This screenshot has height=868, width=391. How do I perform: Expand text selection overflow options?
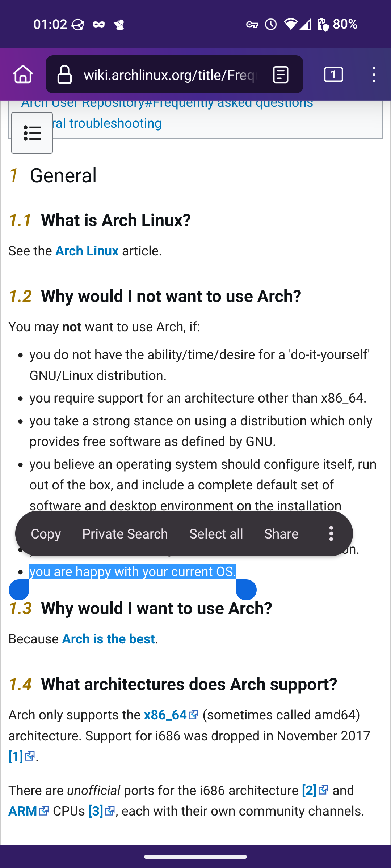331,533
